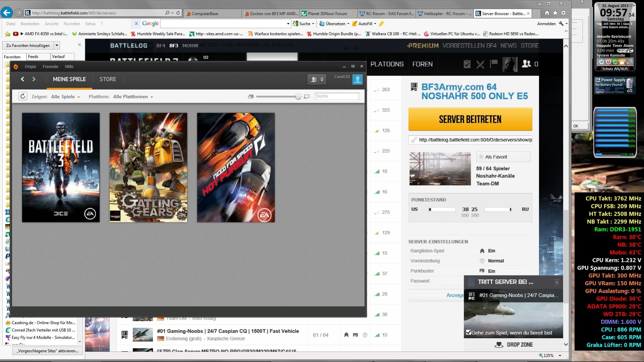644x362 pixels.
Task: Mark server Als Favorit
Action: click(503, 157)
